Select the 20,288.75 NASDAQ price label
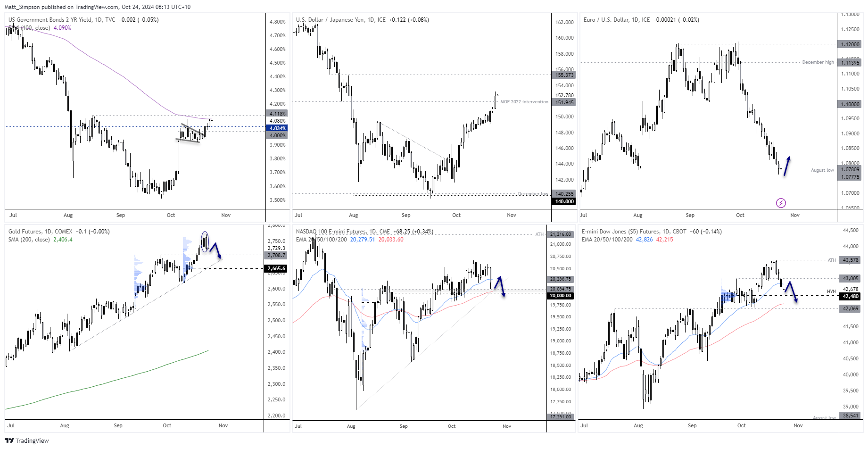This screenshot has height=449, width=868. tap(561, 279)
